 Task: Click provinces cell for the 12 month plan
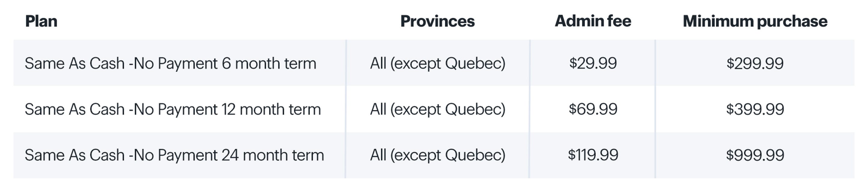pos(437,109)
